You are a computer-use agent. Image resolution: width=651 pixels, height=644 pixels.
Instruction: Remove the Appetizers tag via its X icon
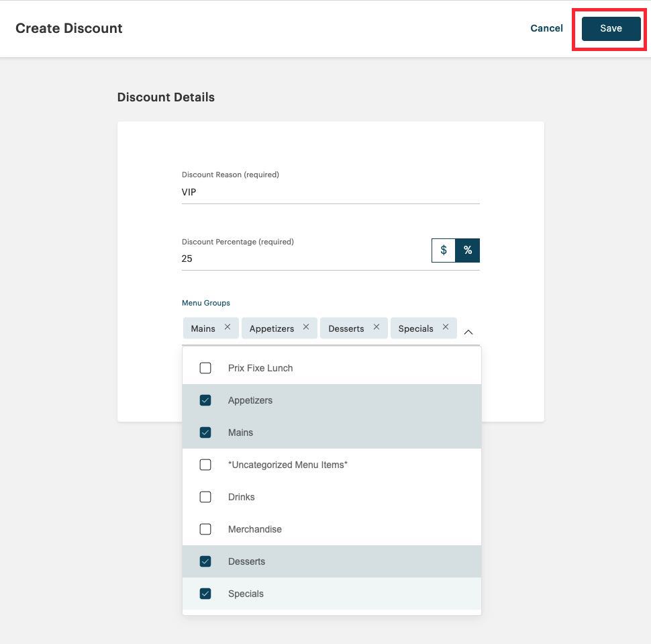click(305, 328)
